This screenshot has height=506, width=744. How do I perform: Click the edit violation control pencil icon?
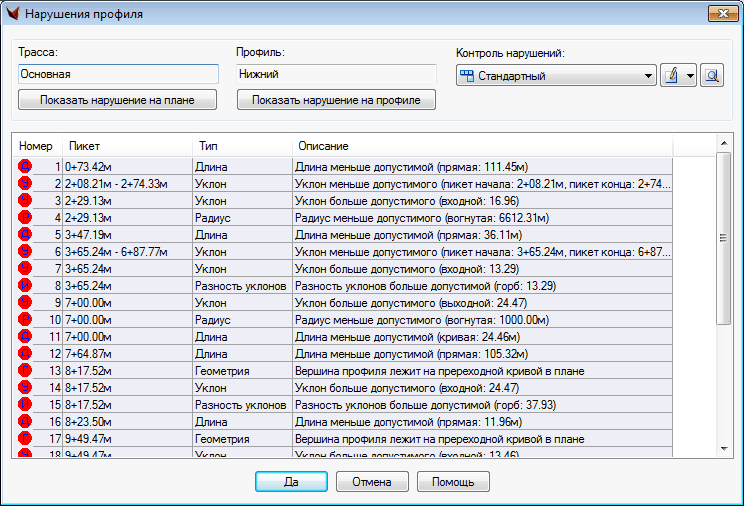tap(672, 76)
